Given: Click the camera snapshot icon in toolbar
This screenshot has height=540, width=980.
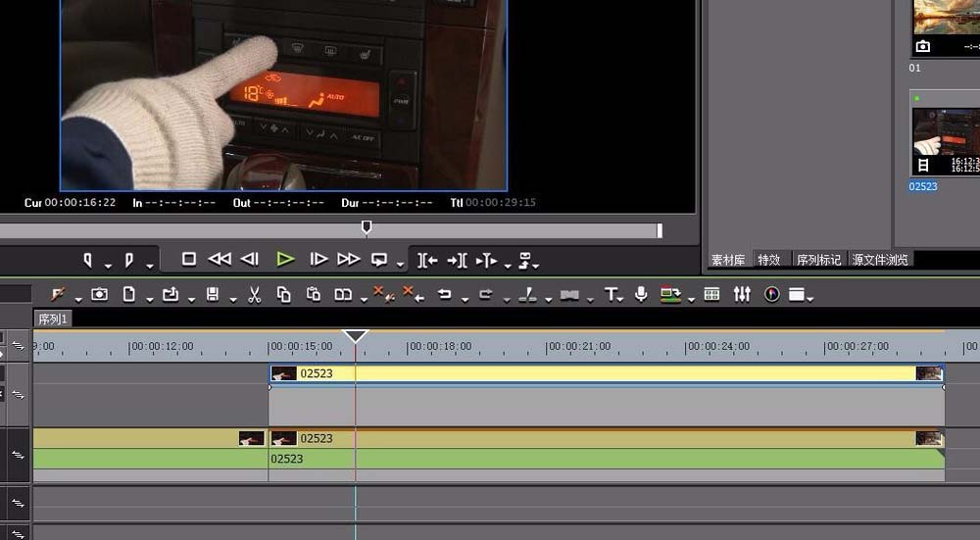Looking at the screenshot, I should [x=99, y=294].
